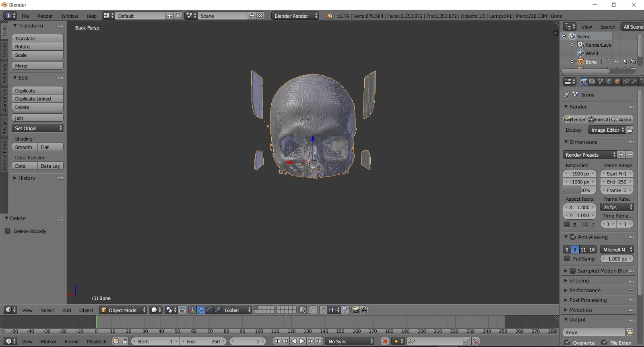Click the auto keyframe record button
The image size is (644, 347).
(x=385, y=341)
